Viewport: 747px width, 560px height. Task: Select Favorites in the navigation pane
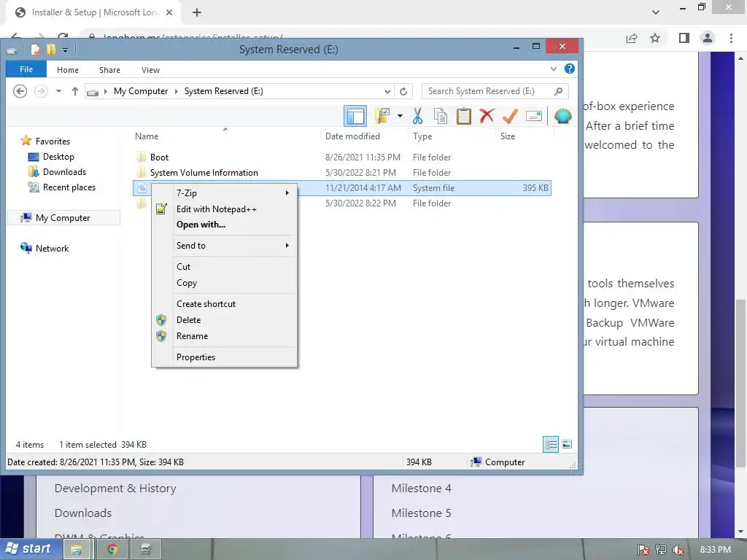pos(53,141)
